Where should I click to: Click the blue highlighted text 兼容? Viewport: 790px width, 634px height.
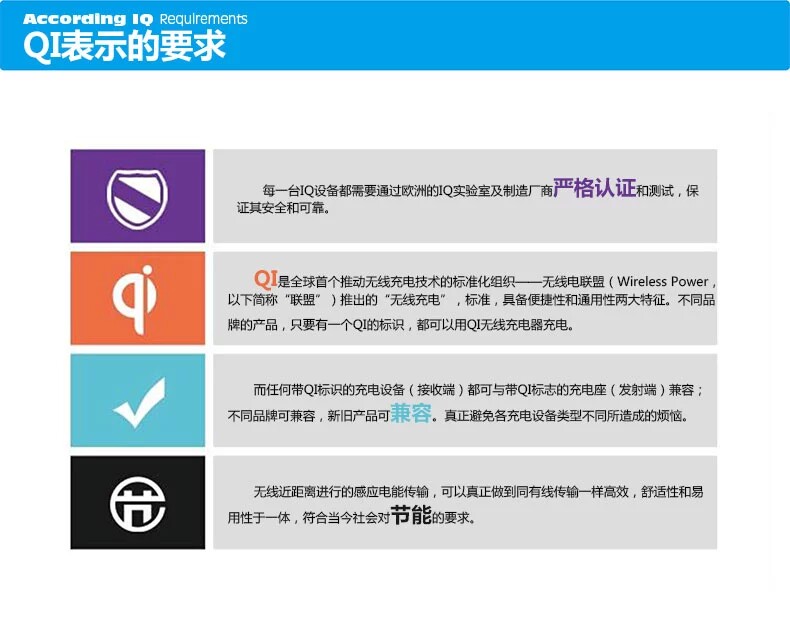(x=411, y=413)
